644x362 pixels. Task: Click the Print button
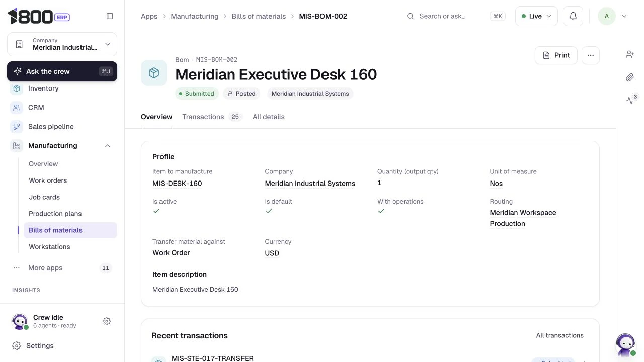click(556, 55)
